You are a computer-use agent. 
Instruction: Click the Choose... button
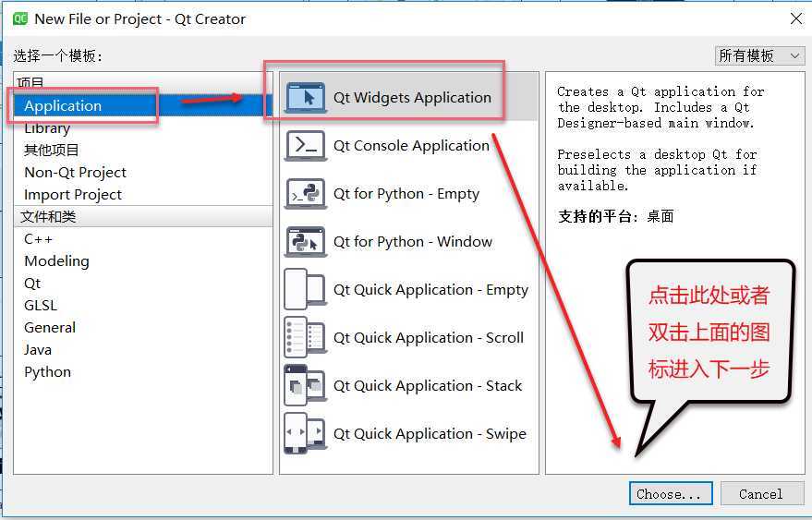671,494
